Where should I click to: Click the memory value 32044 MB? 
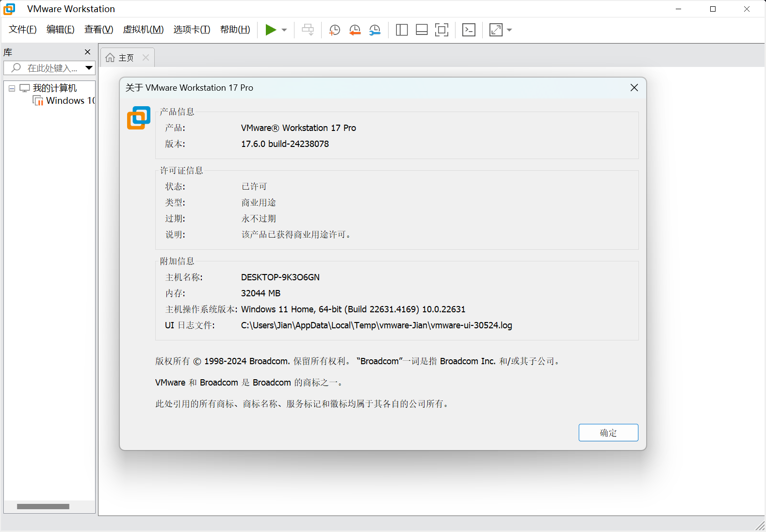(261, 293)
